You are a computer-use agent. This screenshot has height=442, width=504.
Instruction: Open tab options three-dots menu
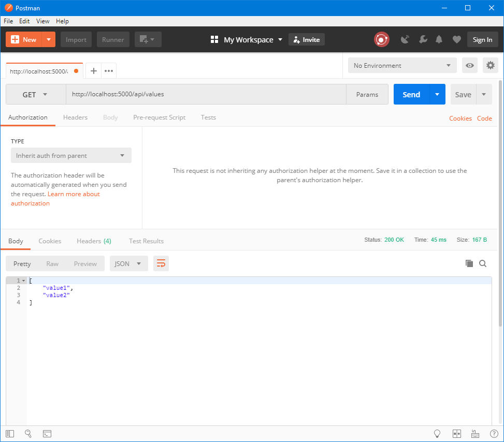coord(109,71)
